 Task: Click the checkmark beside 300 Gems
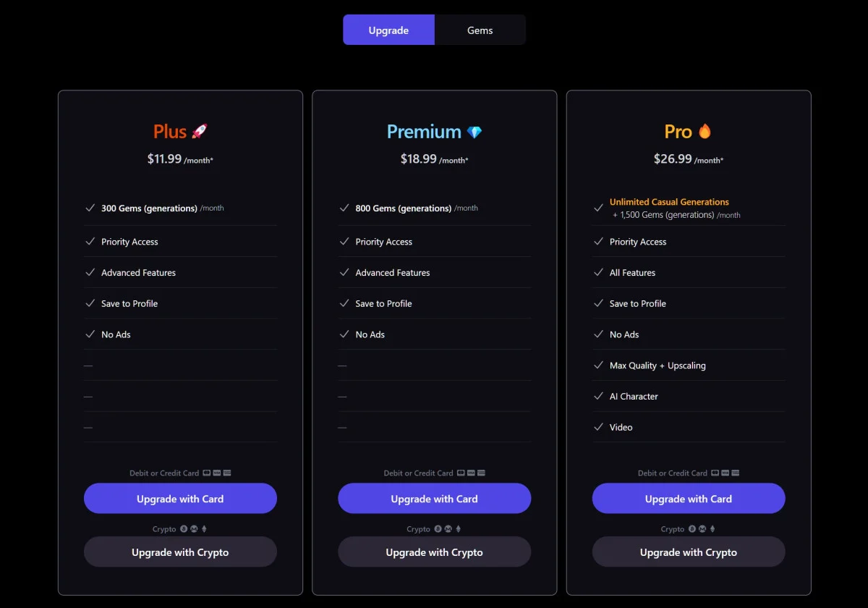90,208
